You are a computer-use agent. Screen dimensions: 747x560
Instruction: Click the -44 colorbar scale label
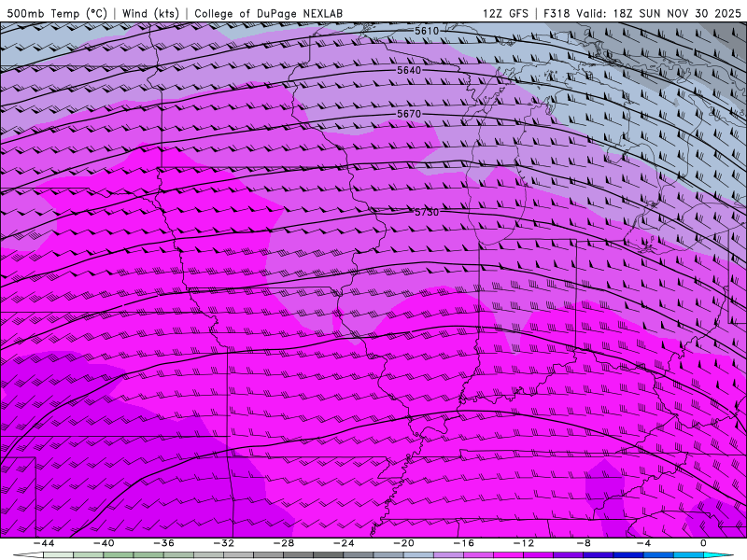tap(44, 543)
